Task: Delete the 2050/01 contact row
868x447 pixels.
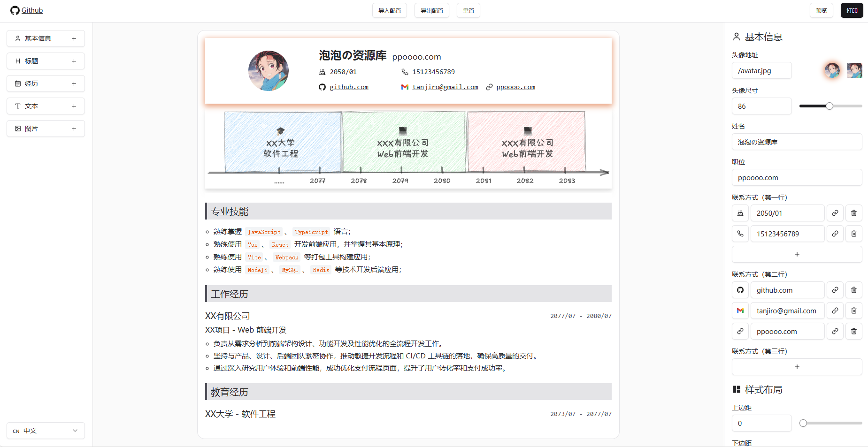Action: (x=854, y=213)
